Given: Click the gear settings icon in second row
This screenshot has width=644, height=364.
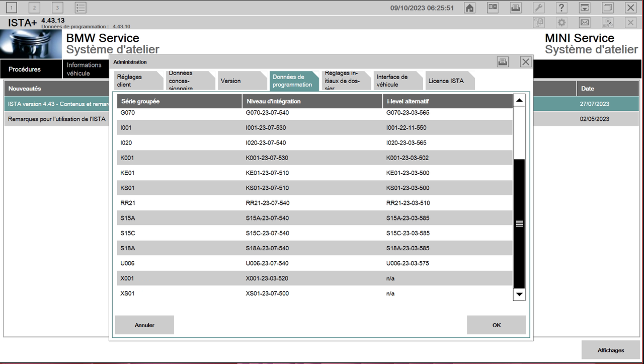Looking at the screenshot, I should pyautogui.click(x=561, y=23).
